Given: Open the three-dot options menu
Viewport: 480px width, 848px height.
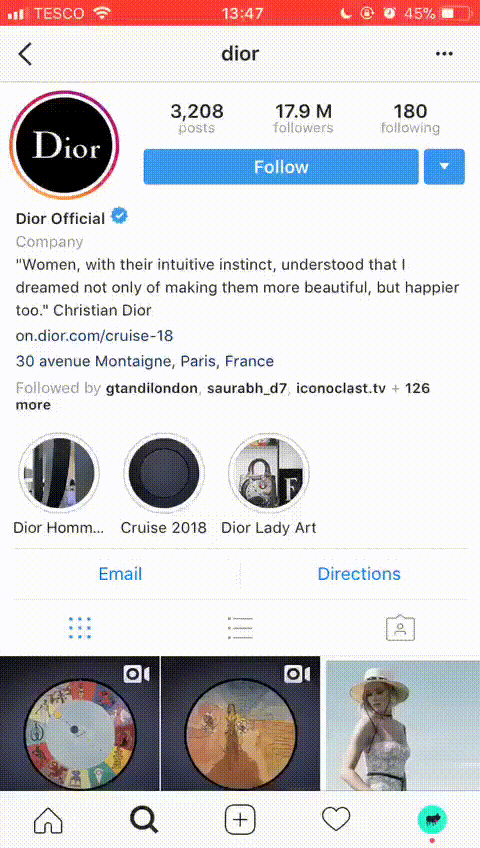Looking at the screenshot, I should point(444,54).
